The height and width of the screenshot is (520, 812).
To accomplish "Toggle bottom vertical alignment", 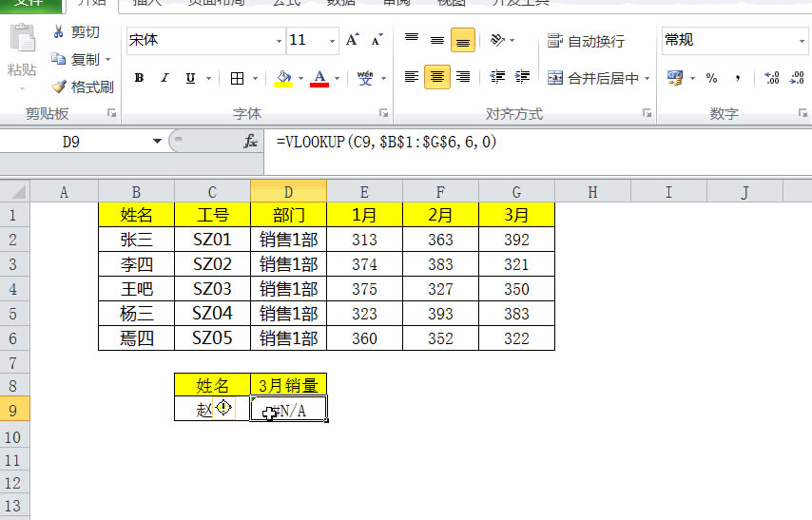I will click(463, 40).
